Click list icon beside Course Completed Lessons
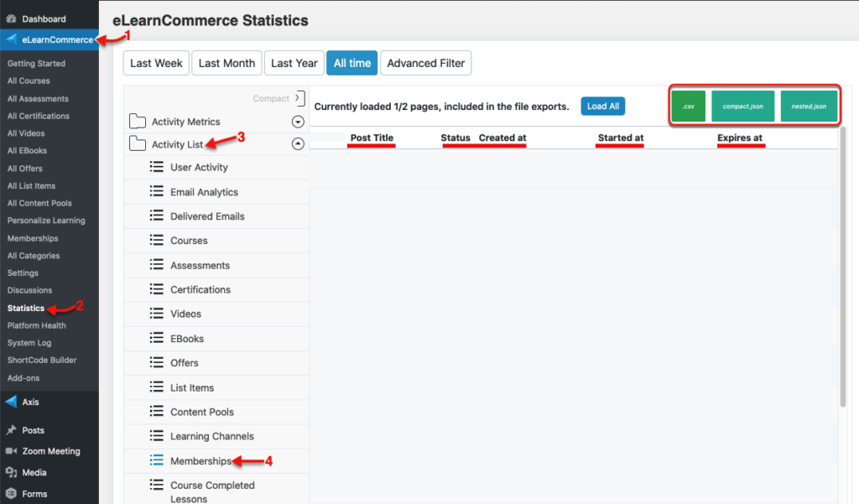Image resolution: width=859 pixels, height=504 pixels. click(157, 485)
